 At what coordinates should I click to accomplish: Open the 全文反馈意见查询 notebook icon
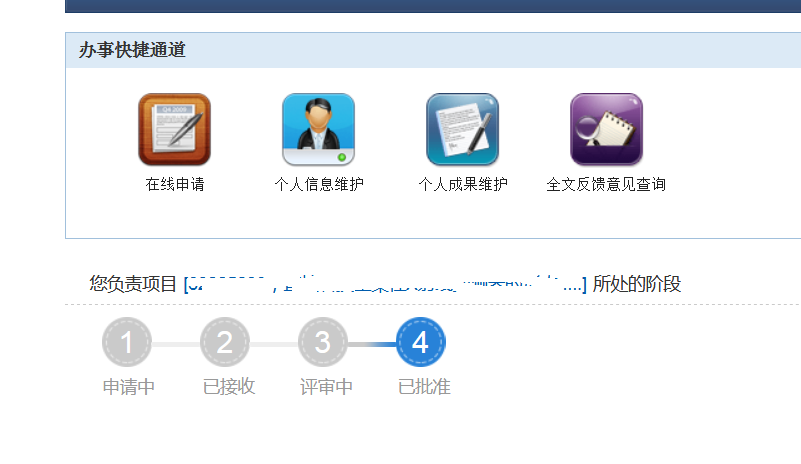(607, 129)
